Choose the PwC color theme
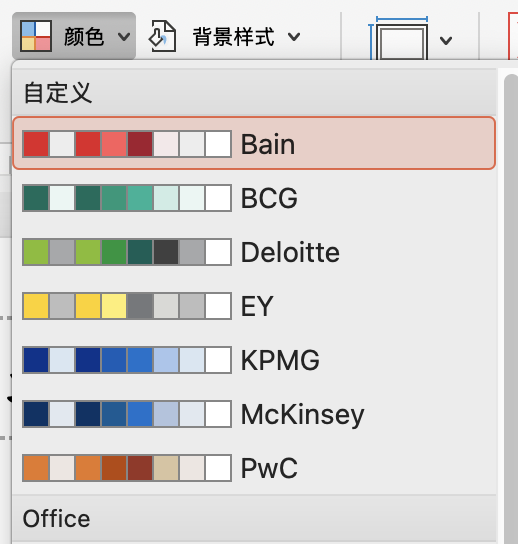The width and height of the screenshot is (518, 544). coord(254,468)
